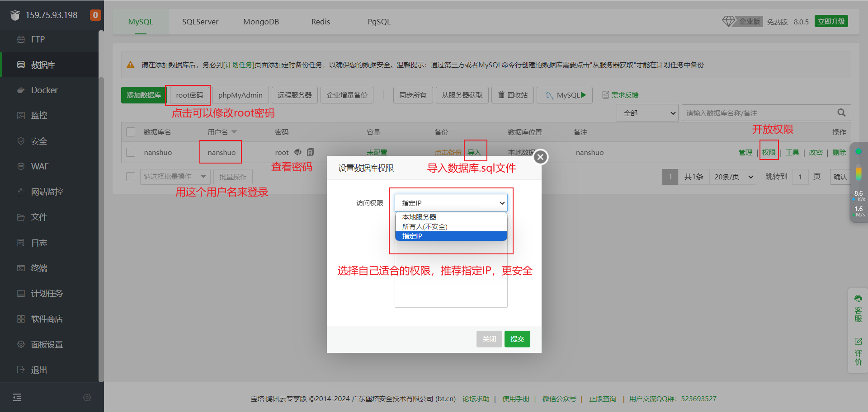868x412 pixels.
Task: Click the import link in backup column
Action: coord(474,152)
